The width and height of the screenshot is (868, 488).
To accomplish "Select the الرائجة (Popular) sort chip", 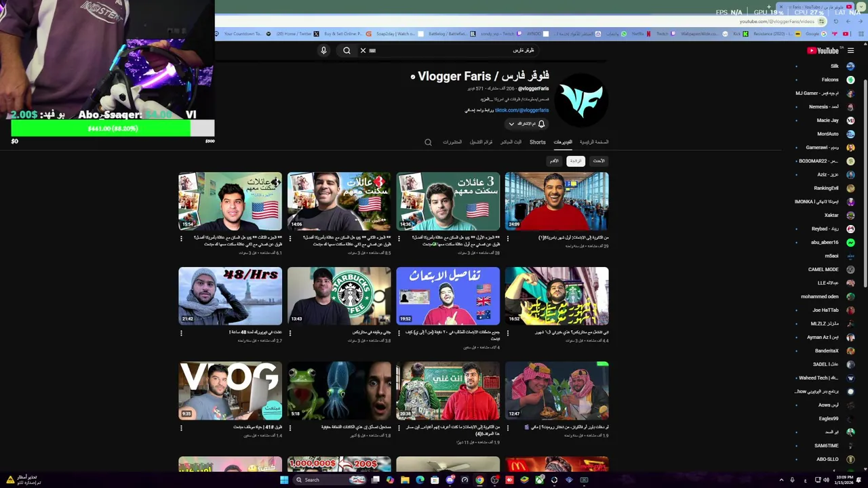I will click(576, 161).
